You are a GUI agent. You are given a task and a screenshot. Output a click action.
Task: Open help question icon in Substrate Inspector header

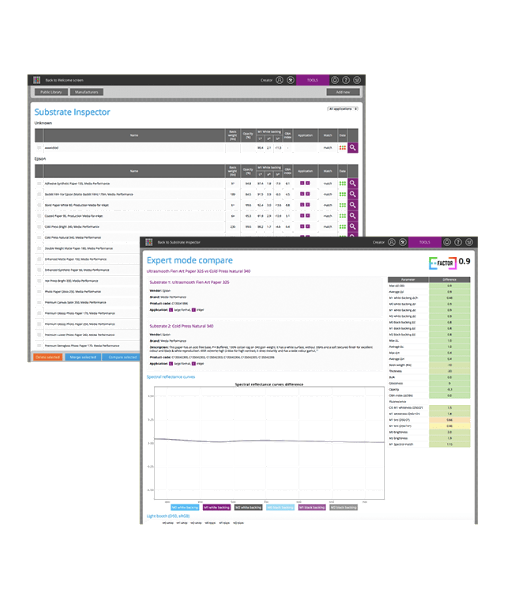click(346, 80)
